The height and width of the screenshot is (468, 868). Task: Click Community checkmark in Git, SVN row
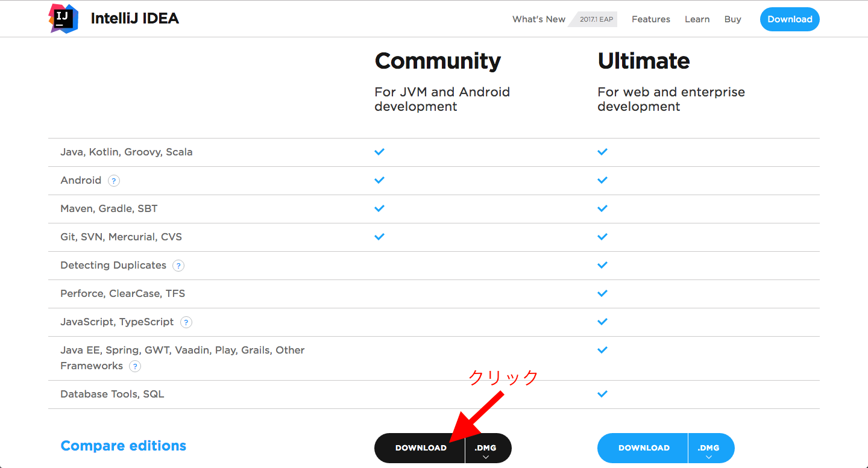click(x=379, y=237)
